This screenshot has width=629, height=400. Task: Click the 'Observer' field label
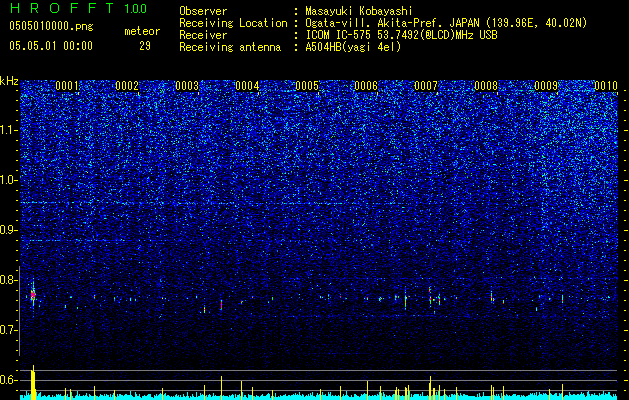coord(203,11)
